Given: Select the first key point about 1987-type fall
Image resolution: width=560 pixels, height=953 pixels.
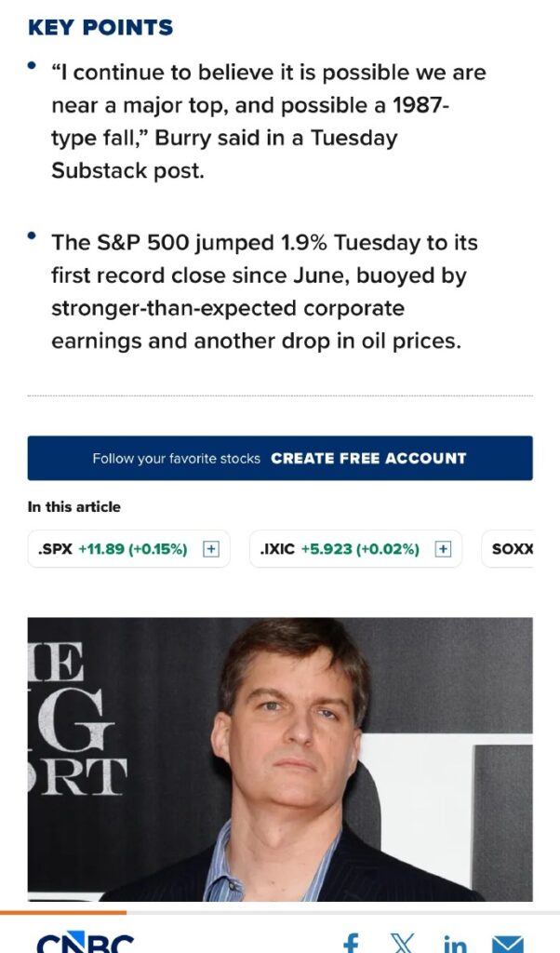Looking at the screenshot, I should click(x=269, y=122).
